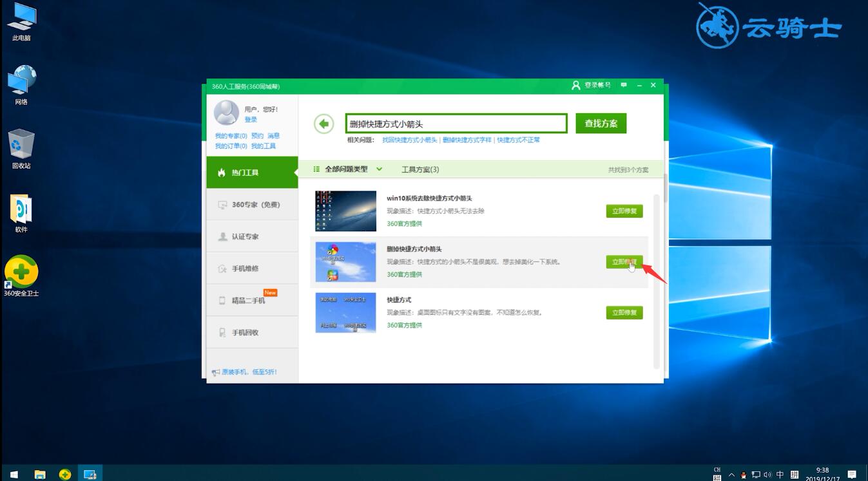Click 立即修复 for 删除快捷方式小箭头
Screen dimensions: 868x481
pyautogui.click(x=624, y=261)
